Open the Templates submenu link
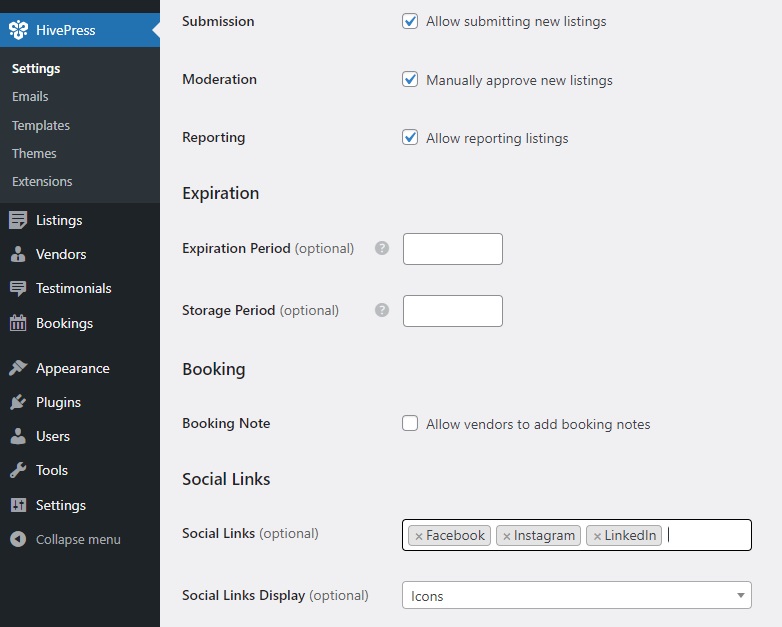This screenshot has width=782, height=627. coord(41,125)
